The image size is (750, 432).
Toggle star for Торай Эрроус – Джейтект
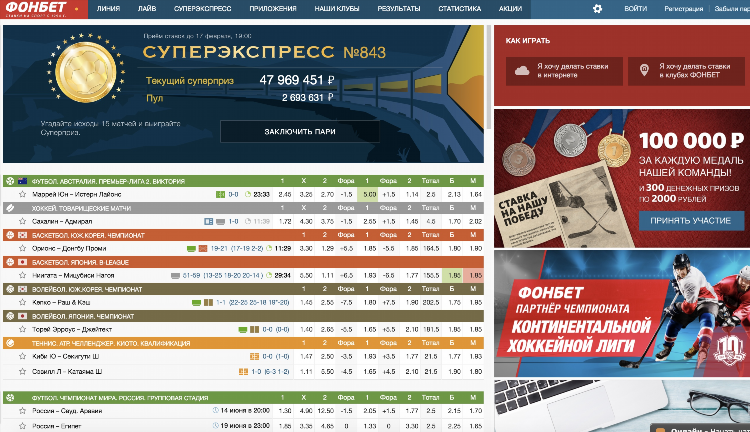tap(22, 329)
